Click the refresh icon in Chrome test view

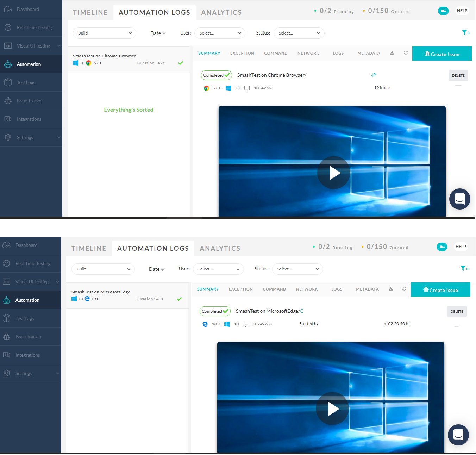tap(406, 53)
